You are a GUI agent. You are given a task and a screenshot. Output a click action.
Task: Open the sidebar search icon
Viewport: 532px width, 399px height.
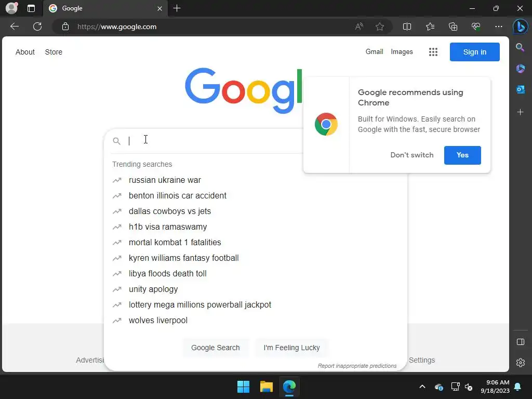[x=520, y=47]
